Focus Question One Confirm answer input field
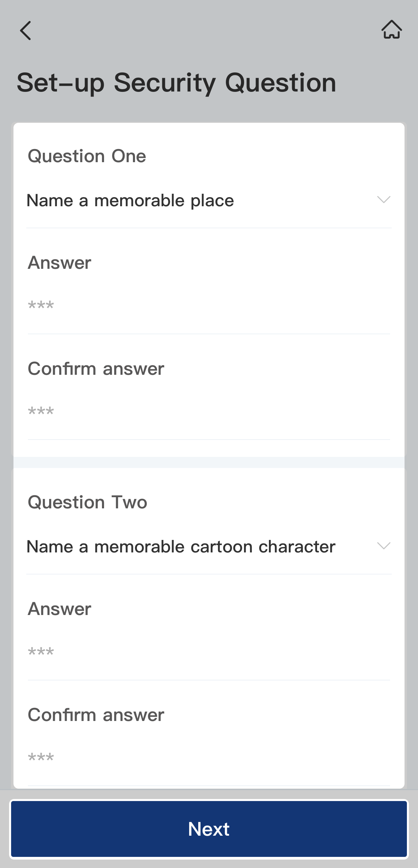Viewport: 418px width, 868px height. click(208, 412)
